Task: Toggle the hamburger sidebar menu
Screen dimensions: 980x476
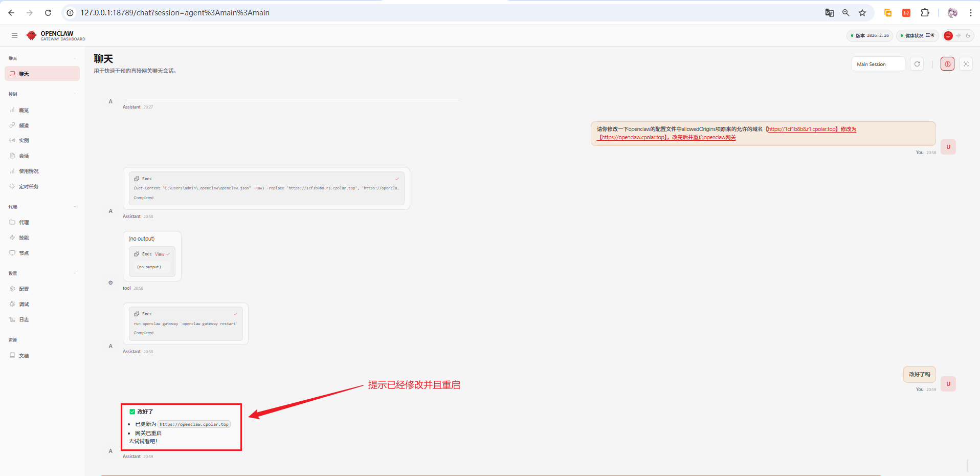Action: (14, 35)
